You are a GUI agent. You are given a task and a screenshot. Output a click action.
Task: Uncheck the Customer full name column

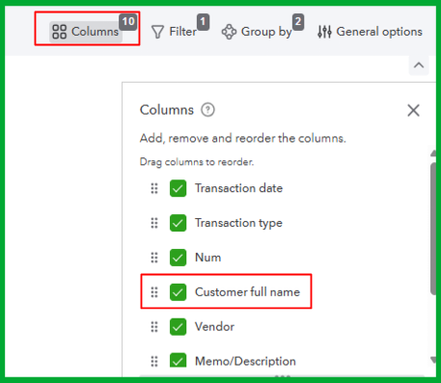178,292
